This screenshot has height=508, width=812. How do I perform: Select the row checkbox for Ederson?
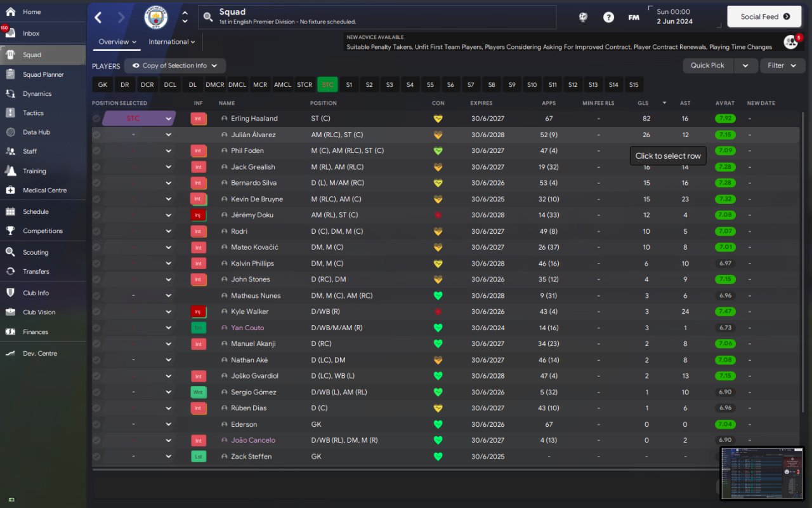[96, 424]
